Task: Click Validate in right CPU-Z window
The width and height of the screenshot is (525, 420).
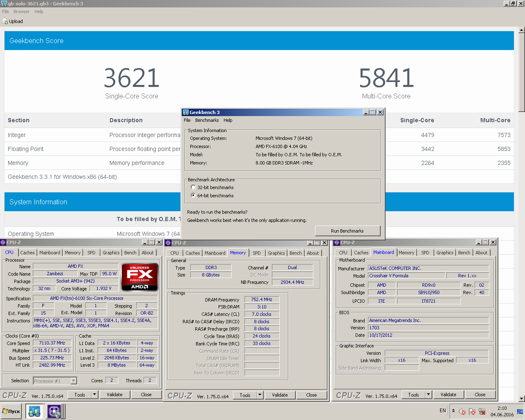Action: pyautogui.click(x=448, y=395)
